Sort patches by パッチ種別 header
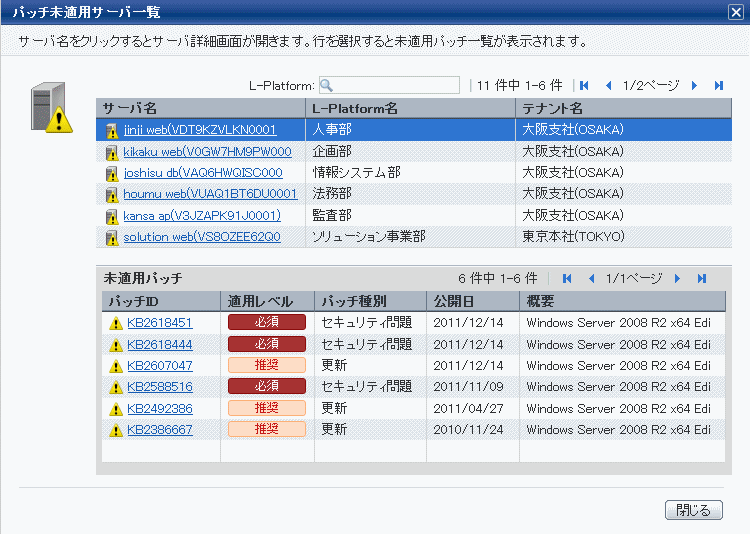Image resolution: width=750 pixels, height=534 pixels. click(371, 301)
